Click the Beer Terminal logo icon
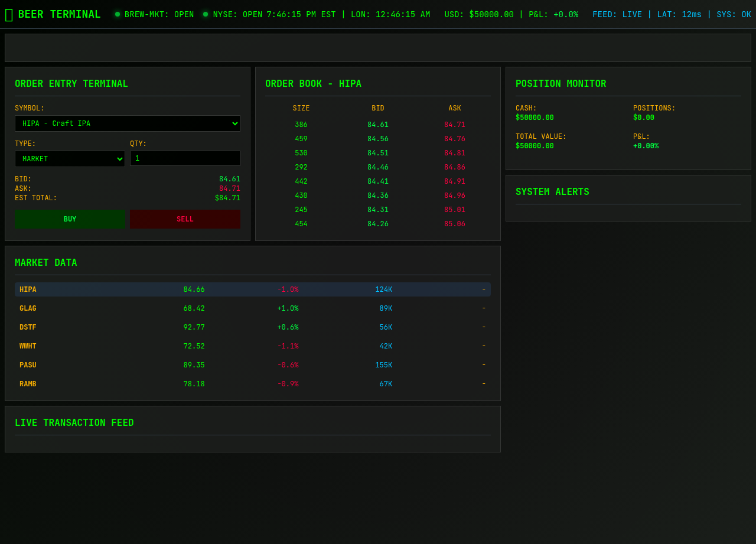Viewport: 756px width, 544px height. click(9, 15)
